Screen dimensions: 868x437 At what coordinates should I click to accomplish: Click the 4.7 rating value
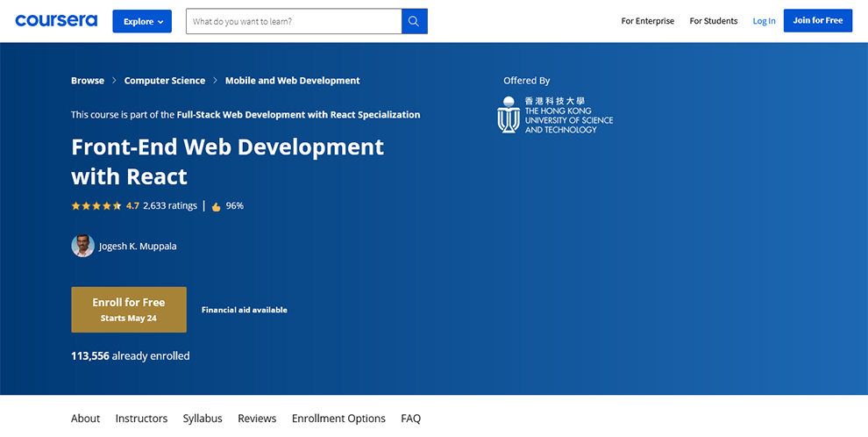tap(133, 205)
